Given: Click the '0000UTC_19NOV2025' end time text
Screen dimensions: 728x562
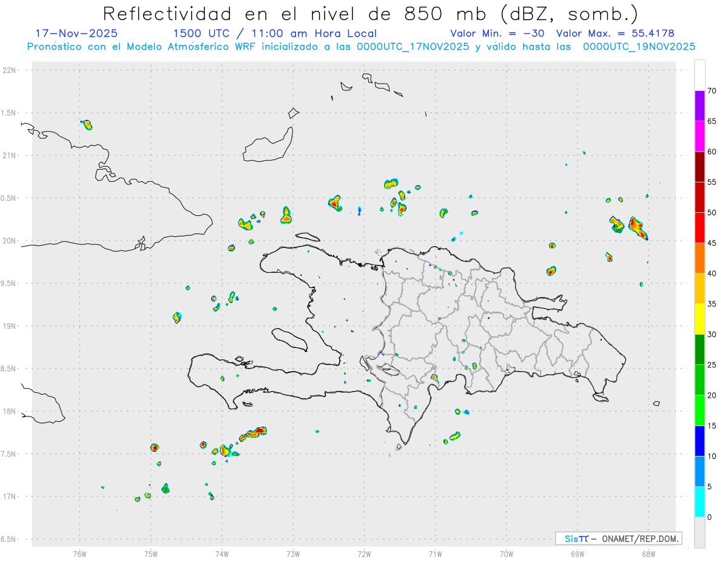Looking at the screenshot, I should point(639,47).
